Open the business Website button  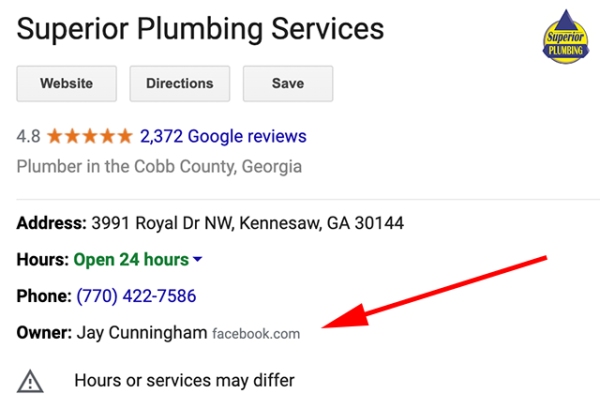[67, 83]
